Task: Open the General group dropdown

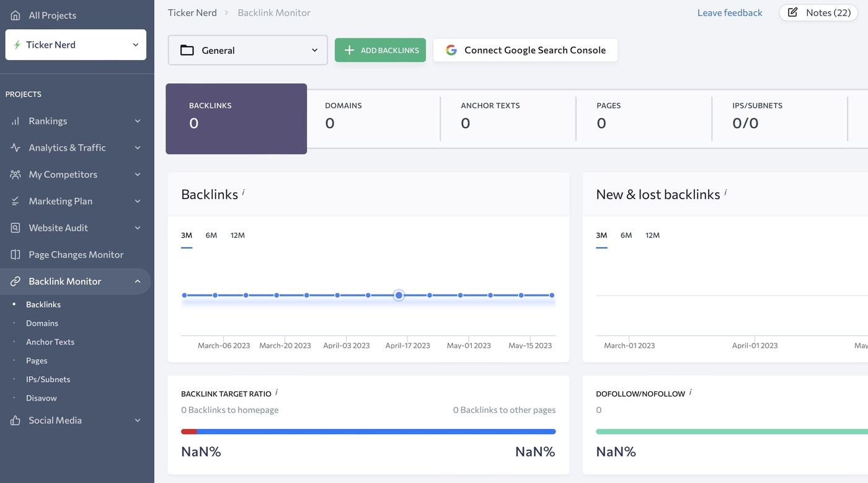Action: pyautogui.click(x=248, y=50)
